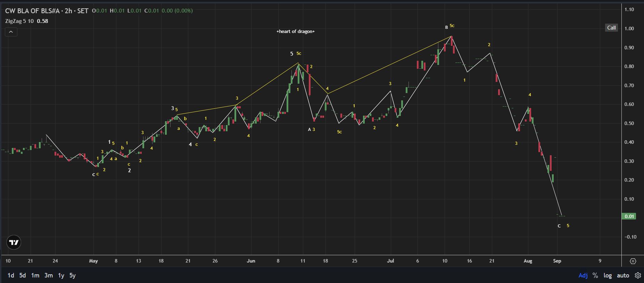Select the 5d time range

coord(23,275)
